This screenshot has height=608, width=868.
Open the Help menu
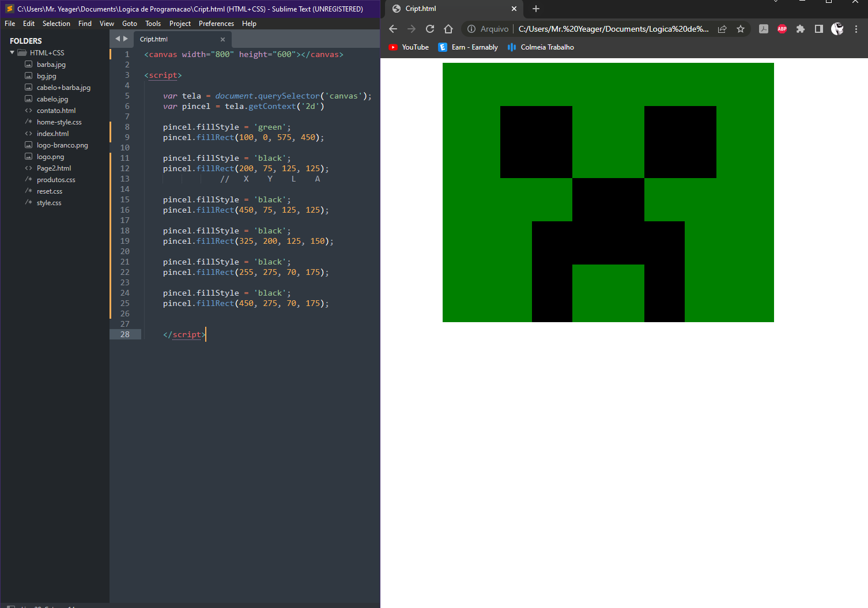click(249, 24)
